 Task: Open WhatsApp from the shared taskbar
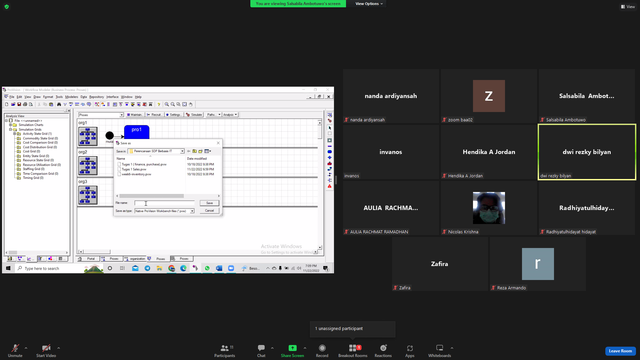pos(207,268)
